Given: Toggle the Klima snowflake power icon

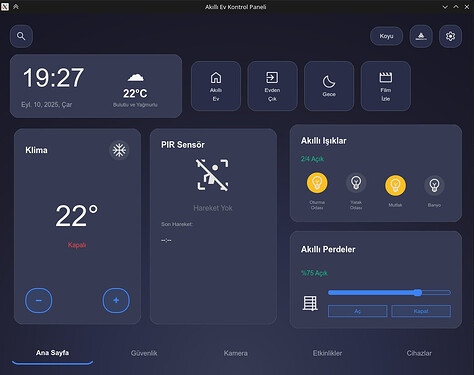Looking at the screenshot, I should pos(119,150).
